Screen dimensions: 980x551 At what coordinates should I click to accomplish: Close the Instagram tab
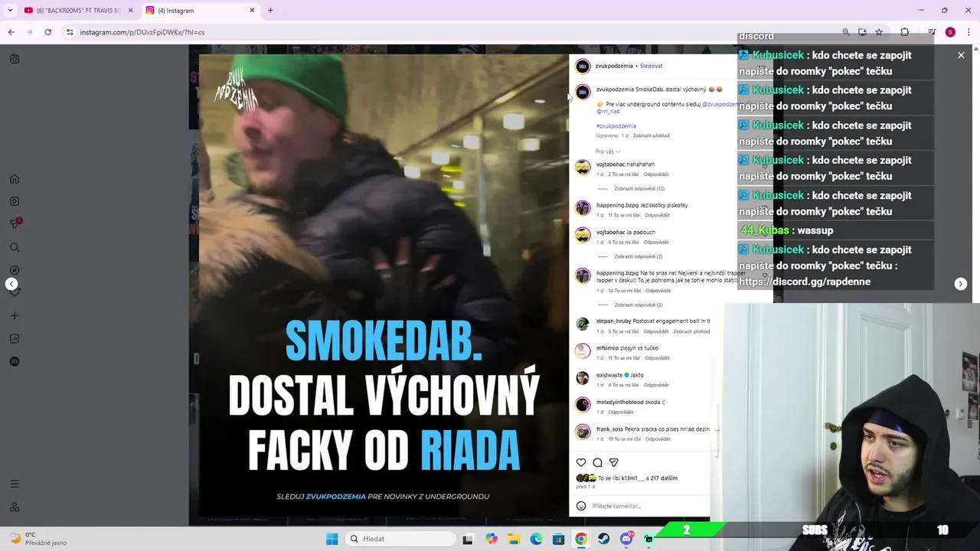[x=252, y=11]
